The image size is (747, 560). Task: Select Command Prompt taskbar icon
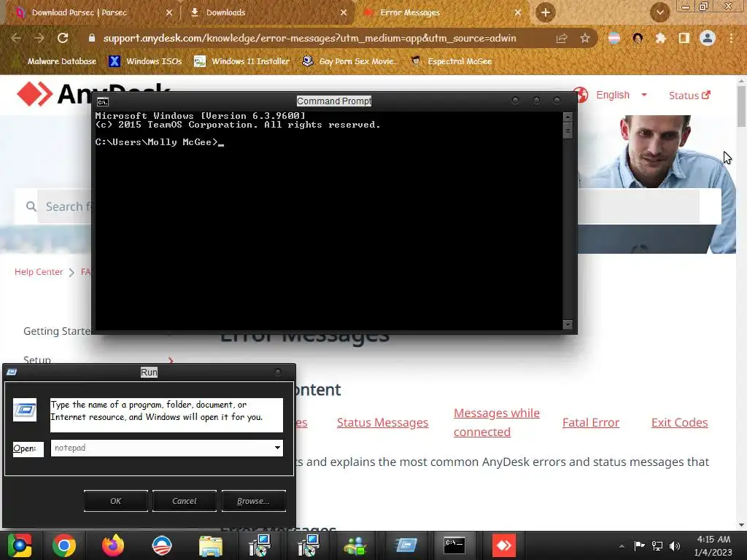point(454,545)
